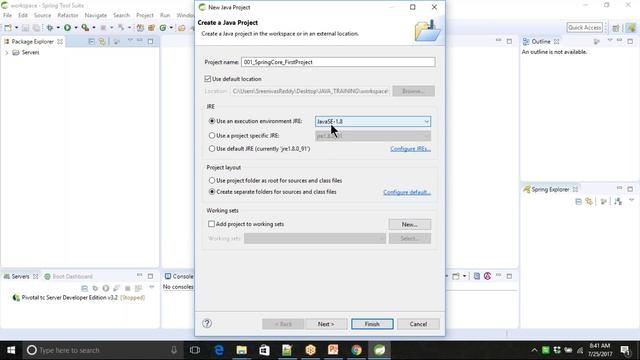Click the Finish button
Viewport: 640px width, 360px height.
click(372, 324)
